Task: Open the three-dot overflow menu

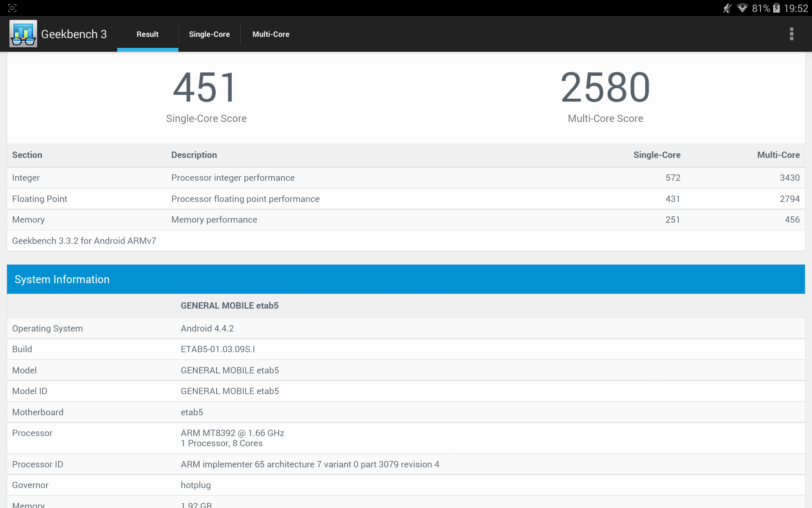Action: (791, 34)
